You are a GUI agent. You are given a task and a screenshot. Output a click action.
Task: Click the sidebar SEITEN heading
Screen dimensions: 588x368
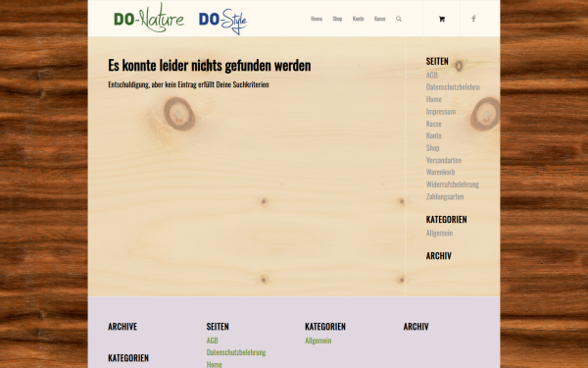pos(437,61)
